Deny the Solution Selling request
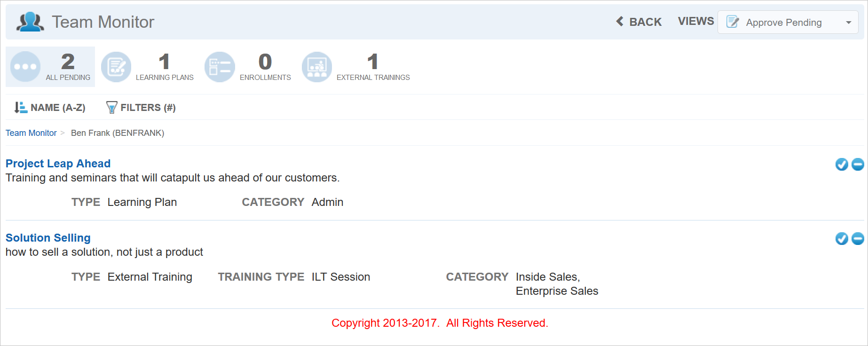 [858, 239]
